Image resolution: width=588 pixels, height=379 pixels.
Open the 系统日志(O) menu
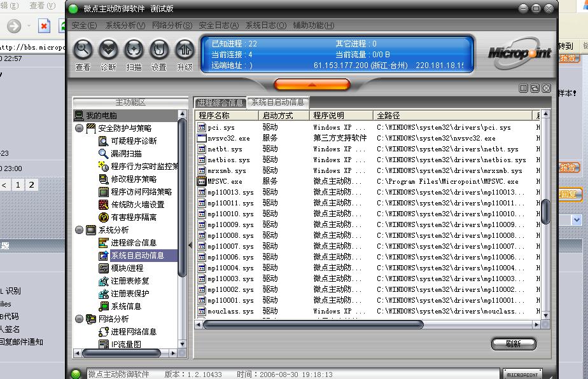[x=266, y=25]
